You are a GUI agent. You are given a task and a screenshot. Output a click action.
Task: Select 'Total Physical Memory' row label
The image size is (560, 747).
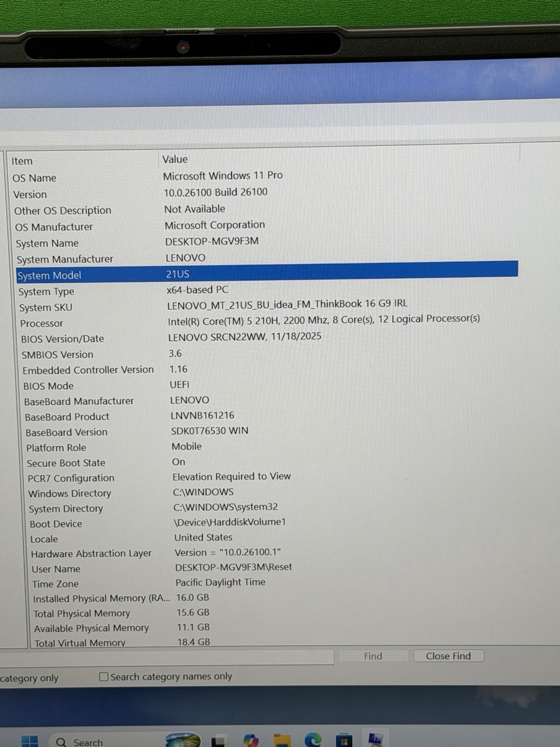82,613
